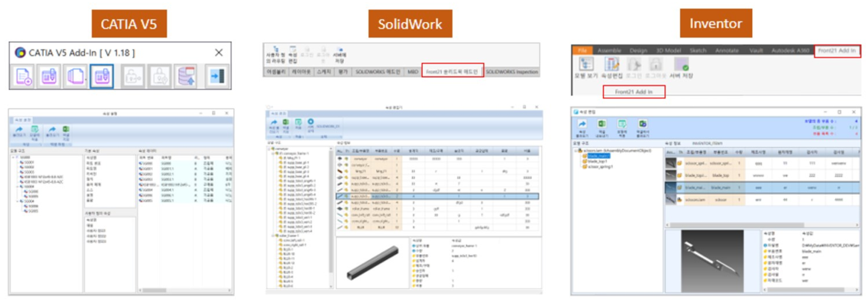Click the greyed logout lock icon in CATIA Add-In
The image size is (868, 303).
[159, 75]
